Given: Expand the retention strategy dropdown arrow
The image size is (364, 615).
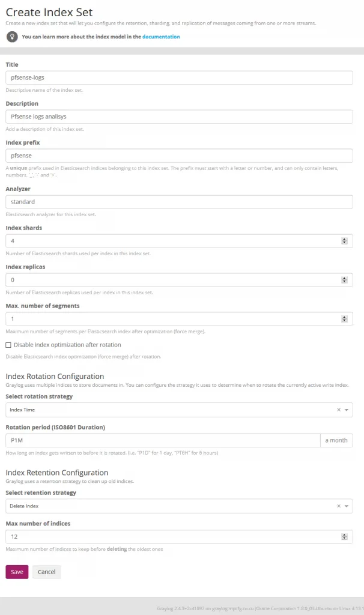Looking at the screenshot, I should (x=347, y=506).
